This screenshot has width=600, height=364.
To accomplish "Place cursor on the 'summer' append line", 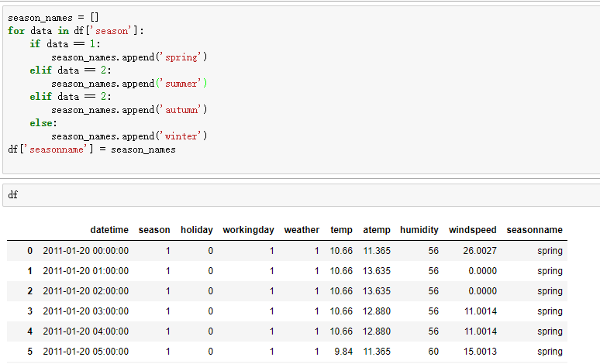I will pos(129,84).
